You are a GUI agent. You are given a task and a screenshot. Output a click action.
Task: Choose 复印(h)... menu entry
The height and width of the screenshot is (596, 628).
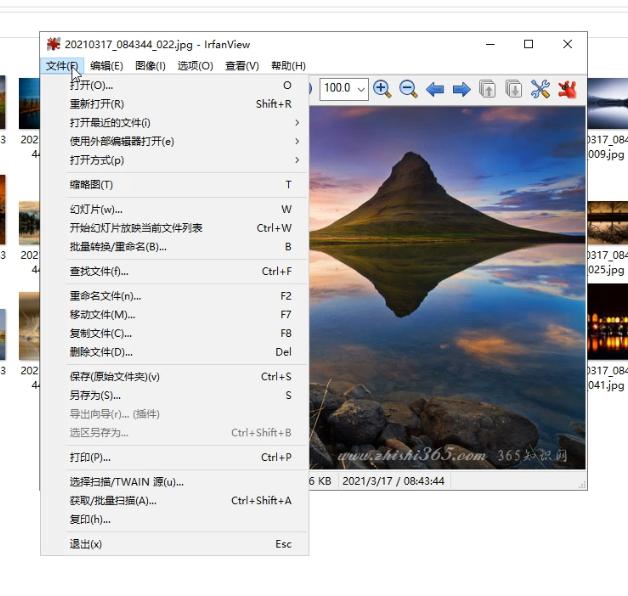[175, 519]
